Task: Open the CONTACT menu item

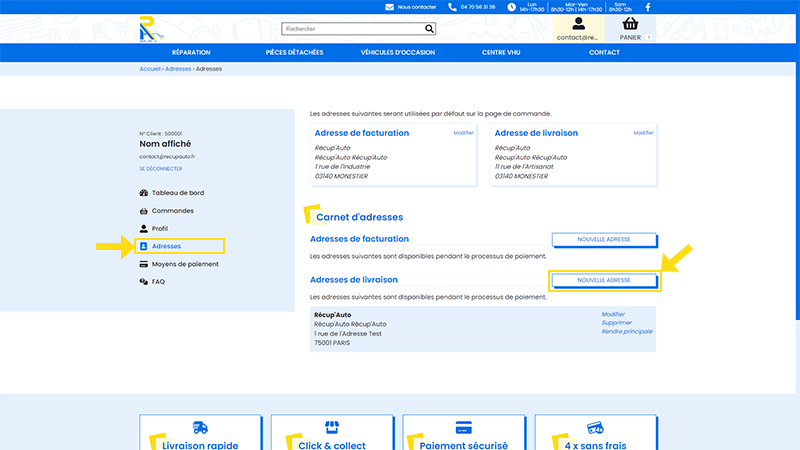Action: click(604, 53)
